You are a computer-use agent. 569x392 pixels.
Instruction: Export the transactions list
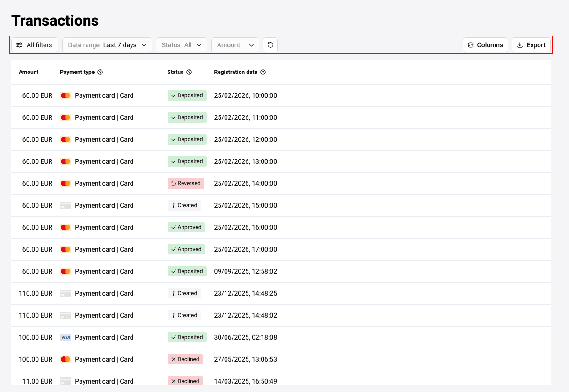(x=531, y=45)
